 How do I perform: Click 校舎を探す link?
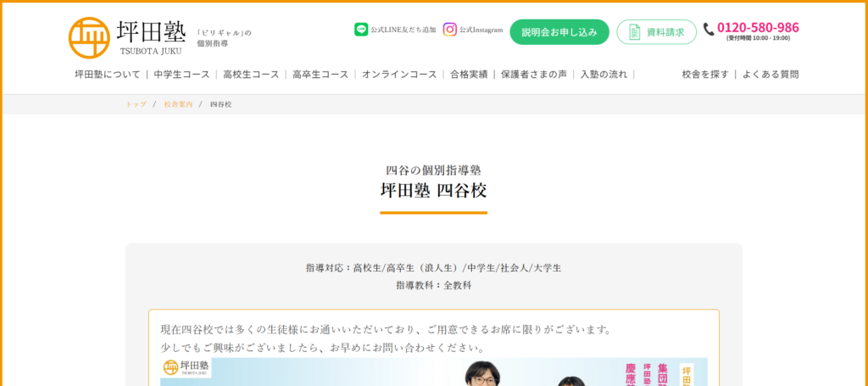pos(705,74)
